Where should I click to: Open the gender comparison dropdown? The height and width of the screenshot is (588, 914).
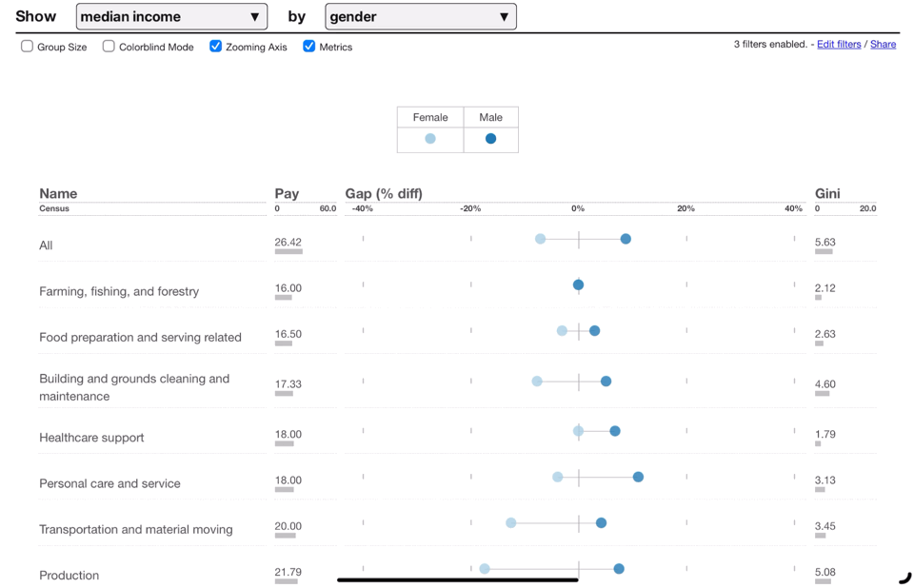(420, 16)
